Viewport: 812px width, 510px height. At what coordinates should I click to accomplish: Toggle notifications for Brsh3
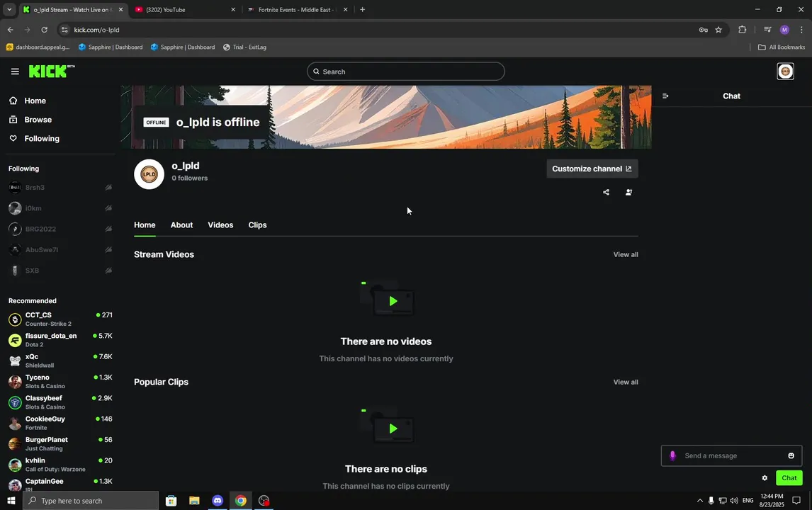click(108, 188)
